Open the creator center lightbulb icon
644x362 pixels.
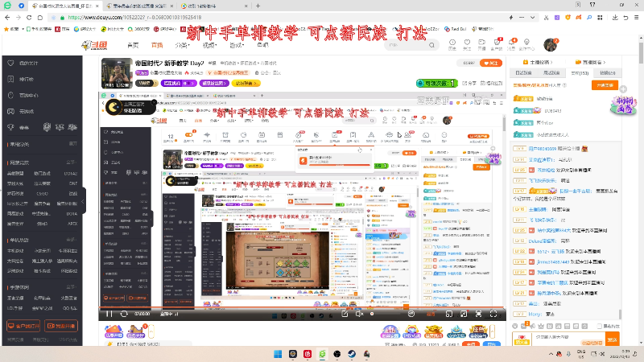pos(526,43)
